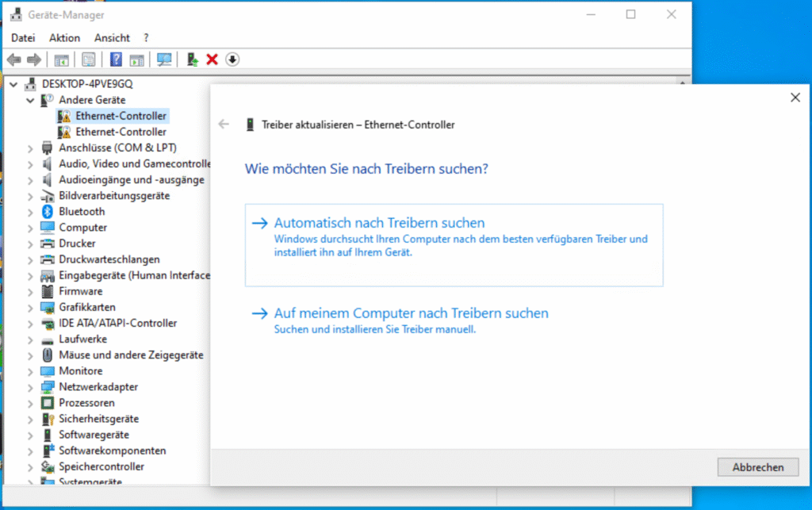
Task: Click the scan for hardware changes icon
Action: coord(165,59)
